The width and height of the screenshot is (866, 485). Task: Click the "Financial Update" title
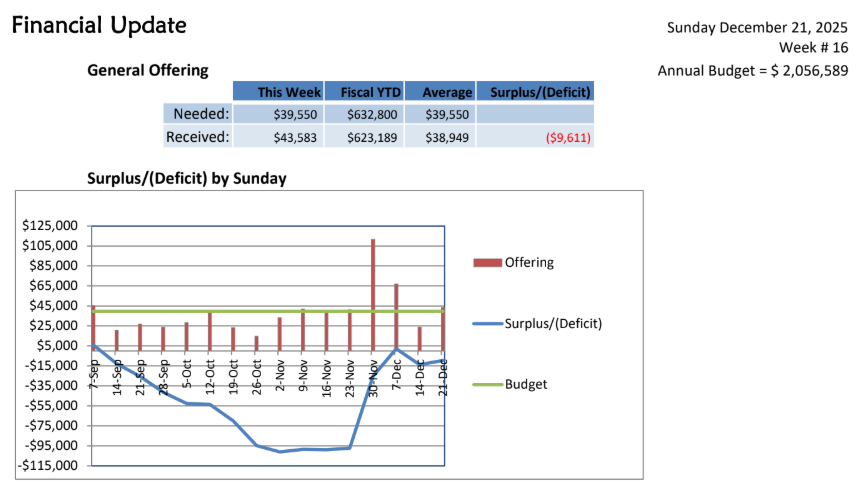click(x=99, y=25)
